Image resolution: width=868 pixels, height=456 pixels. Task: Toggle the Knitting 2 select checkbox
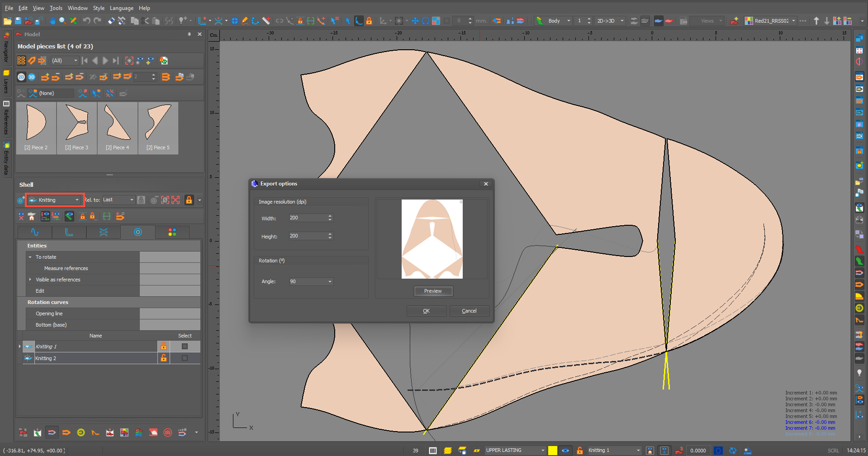pyautogui.click(x=185, y=358)
